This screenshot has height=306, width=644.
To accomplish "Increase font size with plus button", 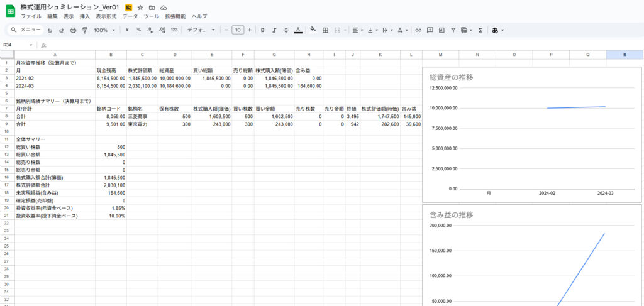I will [250, 30].
